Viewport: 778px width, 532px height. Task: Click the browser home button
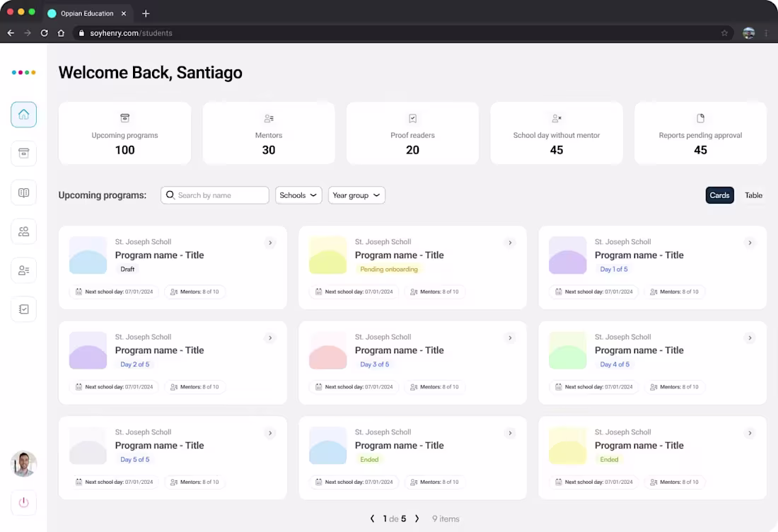pyautogui.click(x=61, y=33)
